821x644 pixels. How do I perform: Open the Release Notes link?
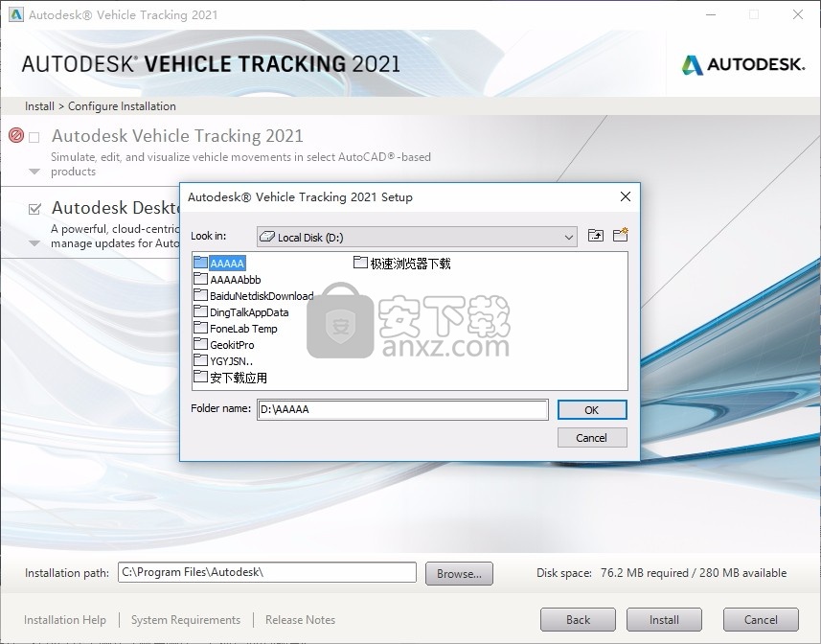(x=301, y=620)
